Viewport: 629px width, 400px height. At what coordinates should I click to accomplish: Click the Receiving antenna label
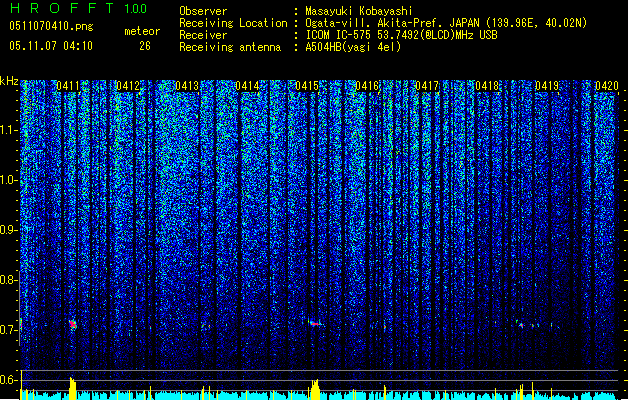click(x=230, y=47)
